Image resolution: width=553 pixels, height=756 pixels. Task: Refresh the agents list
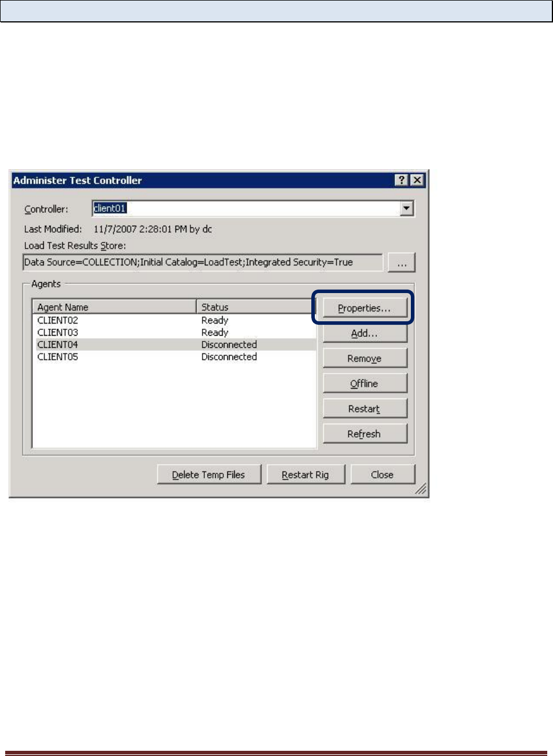(365, 434)
